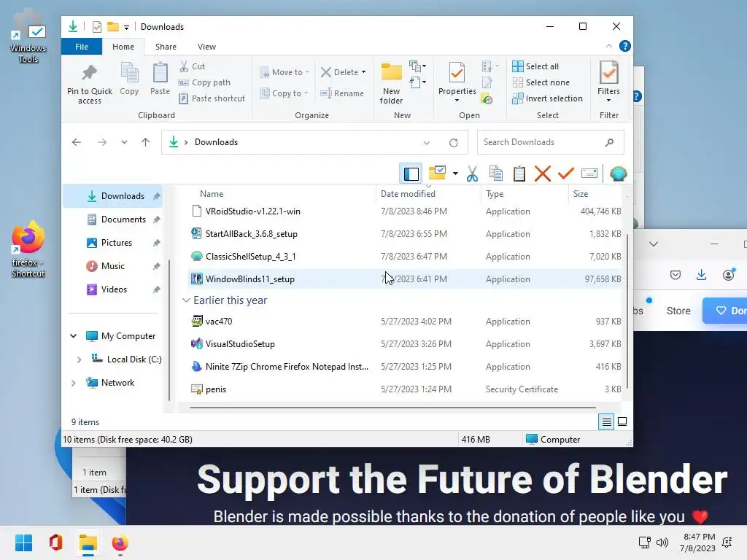
Task: Refresh the Downloads folder view
Action: (x=454, y=142)
